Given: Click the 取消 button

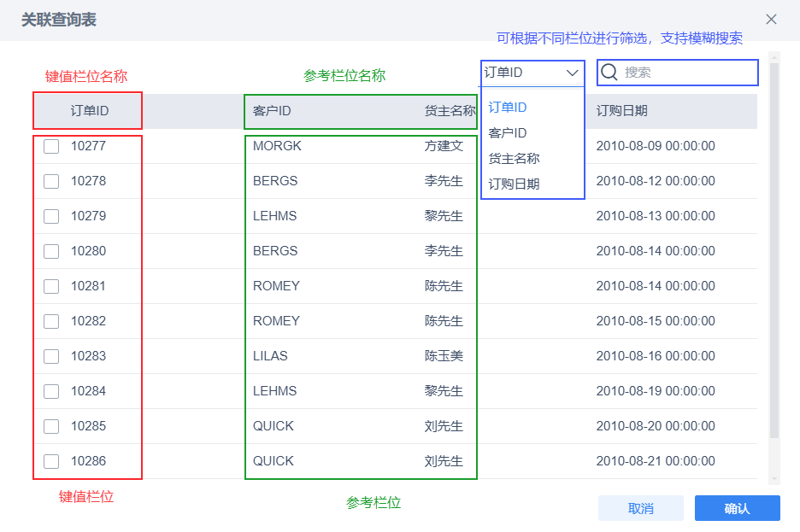Looking at the screenshot, I should 641,508.
